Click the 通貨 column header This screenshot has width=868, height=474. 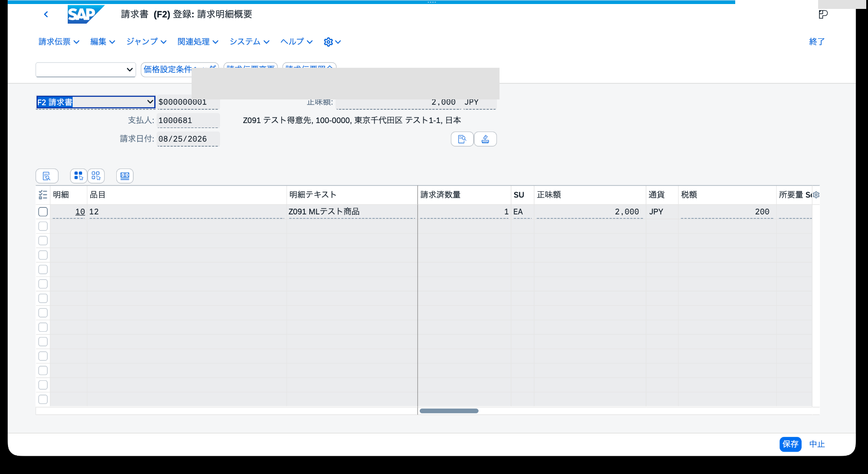[662, 195]
